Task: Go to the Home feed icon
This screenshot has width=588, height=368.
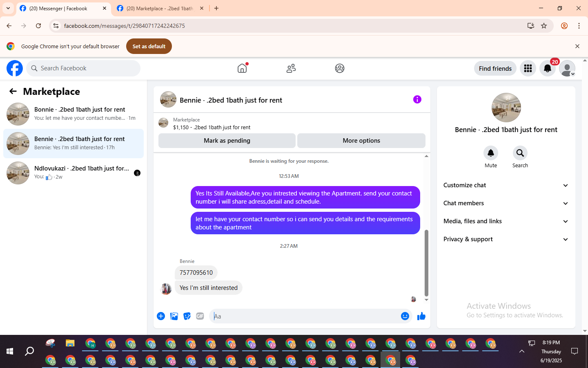Action: click(x=242, y=68)
